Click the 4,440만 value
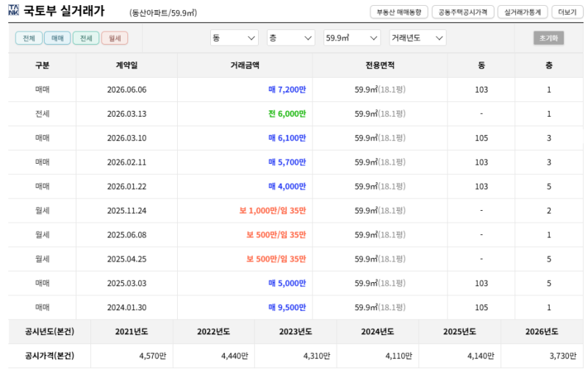588x374 pixels. click(x=234, y=356)
